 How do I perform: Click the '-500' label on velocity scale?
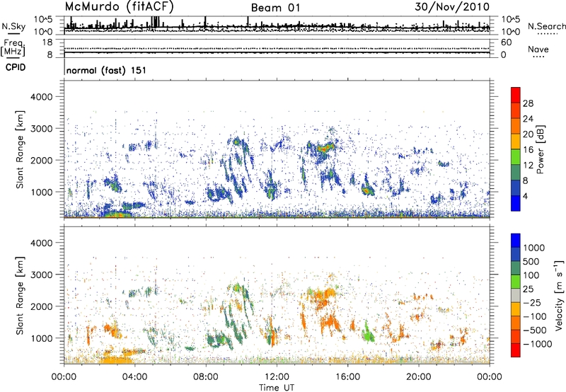click(534, 330)
